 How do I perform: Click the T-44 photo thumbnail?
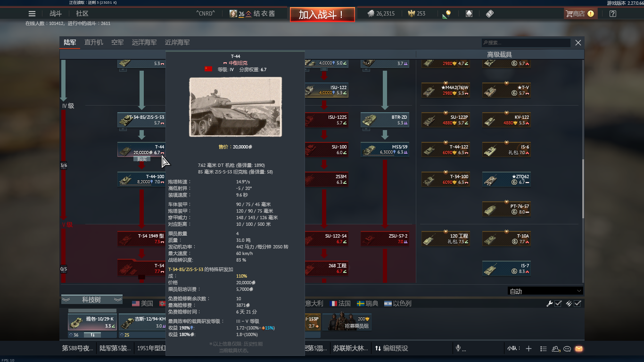coord(235,107)
